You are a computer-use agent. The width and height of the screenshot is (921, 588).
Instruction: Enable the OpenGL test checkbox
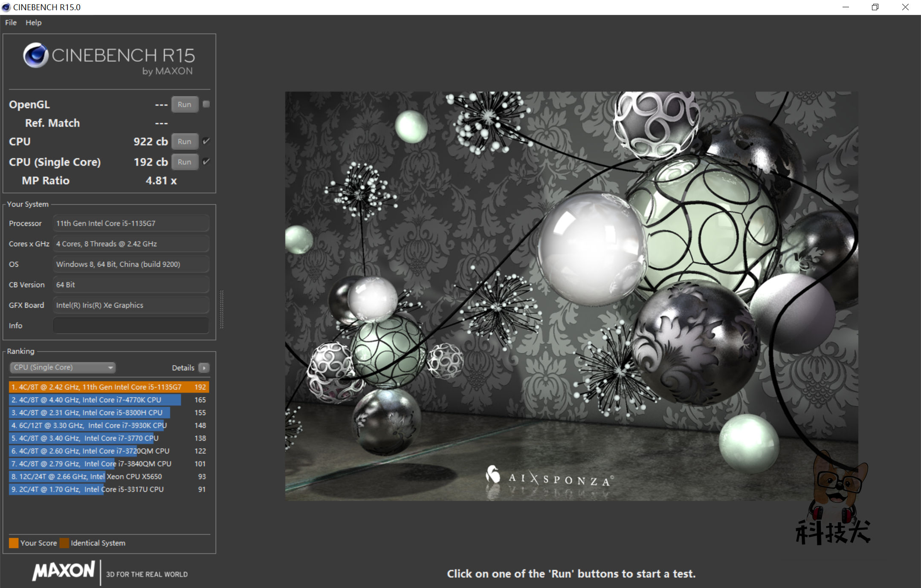coord(206,104)
